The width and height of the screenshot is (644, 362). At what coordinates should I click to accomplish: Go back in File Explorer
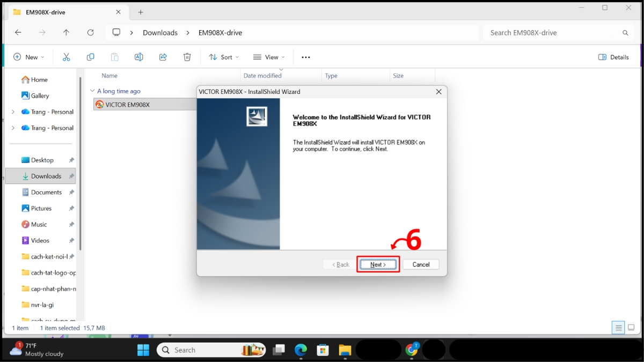click(18, 33)
